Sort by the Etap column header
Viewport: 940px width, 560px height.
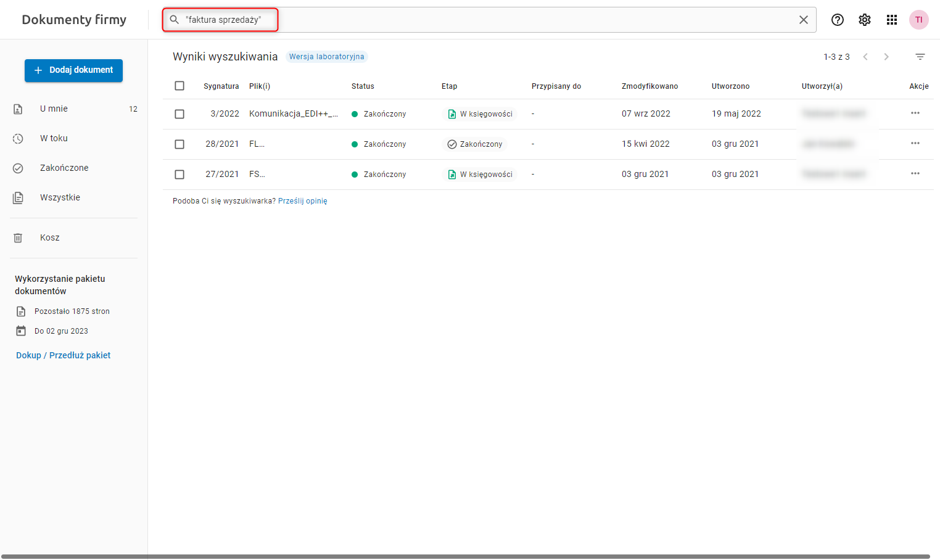[450, 86]
